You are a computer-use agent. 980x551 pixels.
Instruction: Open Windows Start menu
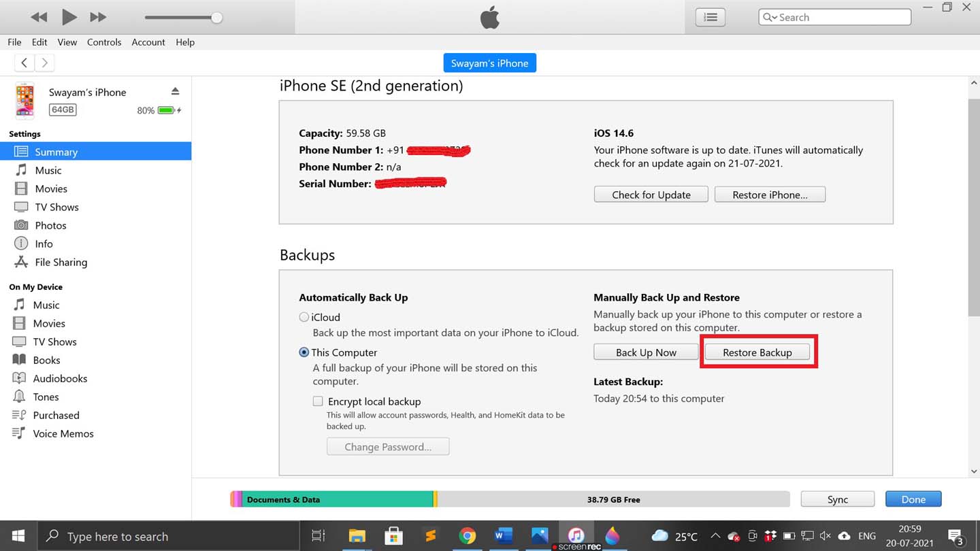(x=18, y=536)
